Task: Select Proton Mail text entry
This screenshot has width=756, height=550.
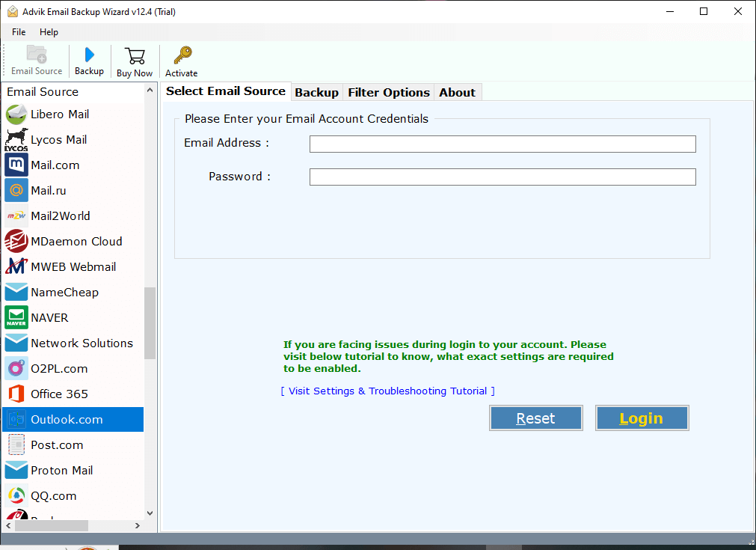Action: coord(62,471)
